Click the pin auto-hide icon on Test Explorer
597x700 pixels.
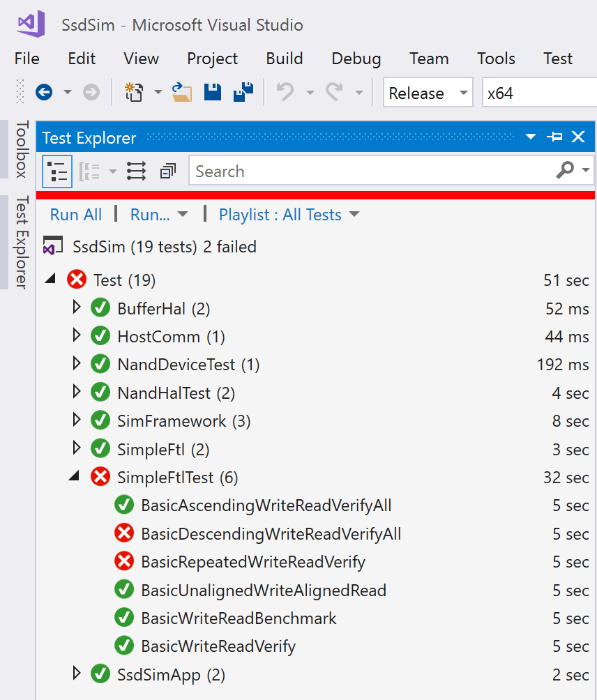554,137
